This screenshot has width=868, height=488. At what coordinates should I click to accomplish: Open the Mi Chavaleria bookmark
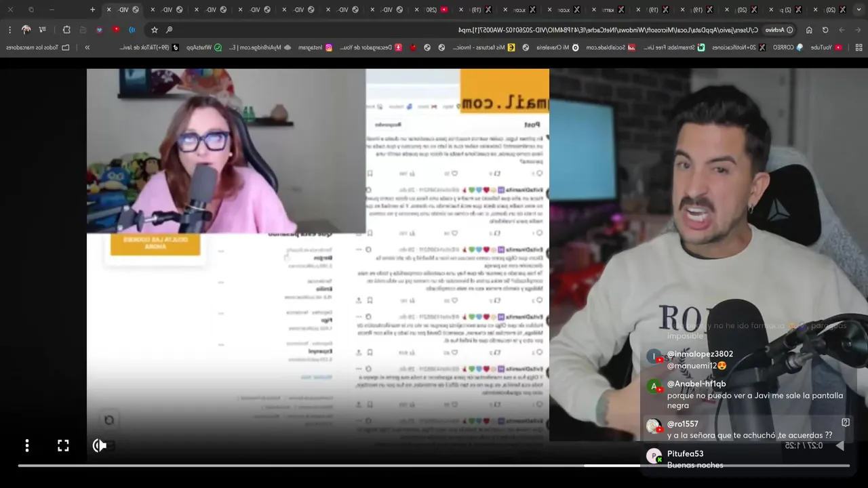(557, 47)
